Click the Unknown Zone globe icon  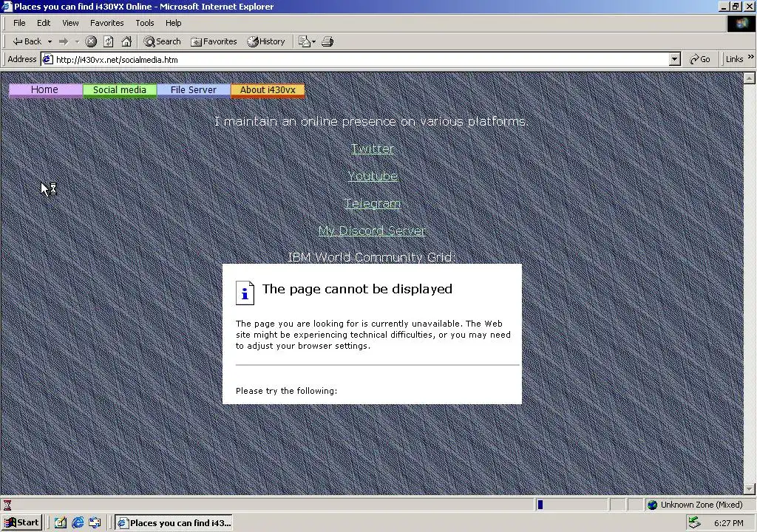pos(652,505)
